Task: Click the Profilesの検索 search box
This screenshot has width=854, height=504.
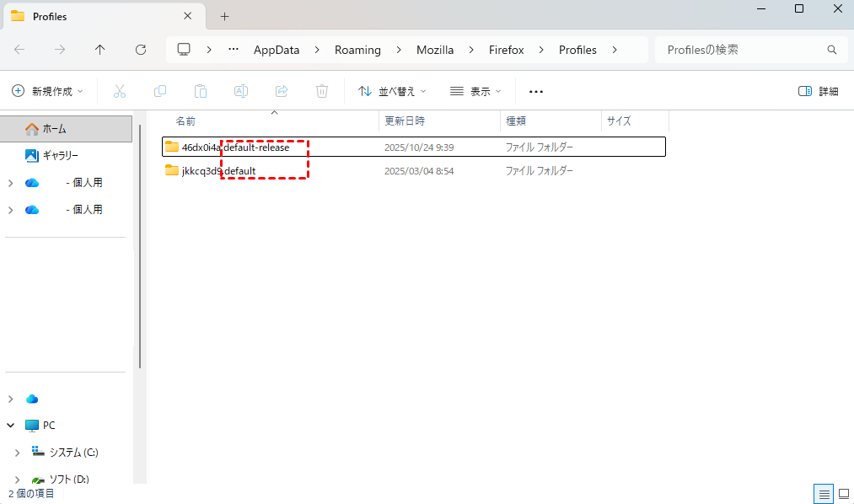Action: (x=742, y=50)
